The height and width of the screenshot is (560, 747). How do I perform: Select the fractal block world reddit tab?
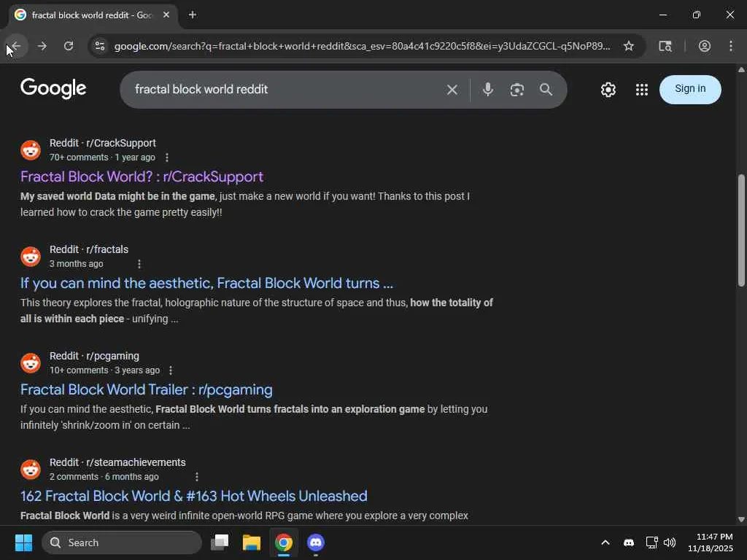[93, 15]
